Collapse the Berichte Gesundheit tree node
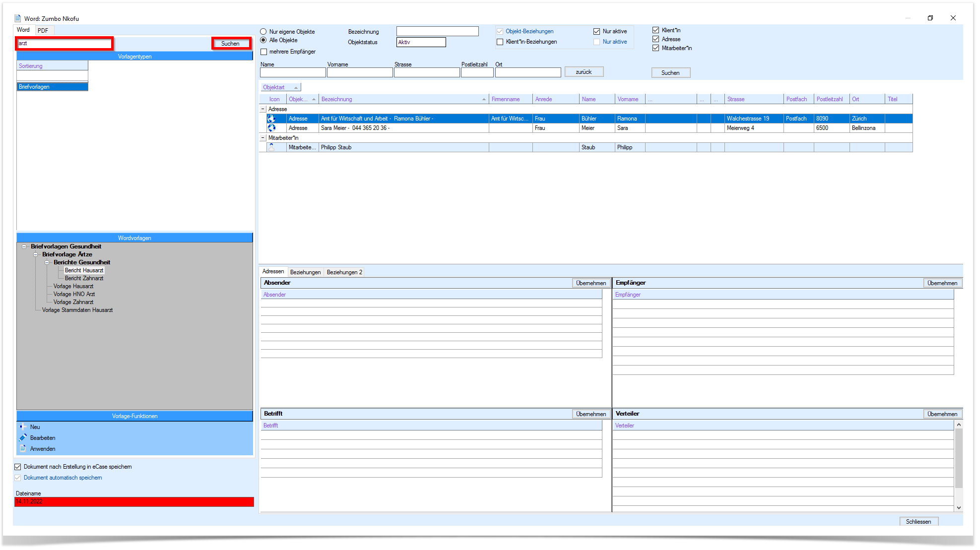 pos(47,262)
